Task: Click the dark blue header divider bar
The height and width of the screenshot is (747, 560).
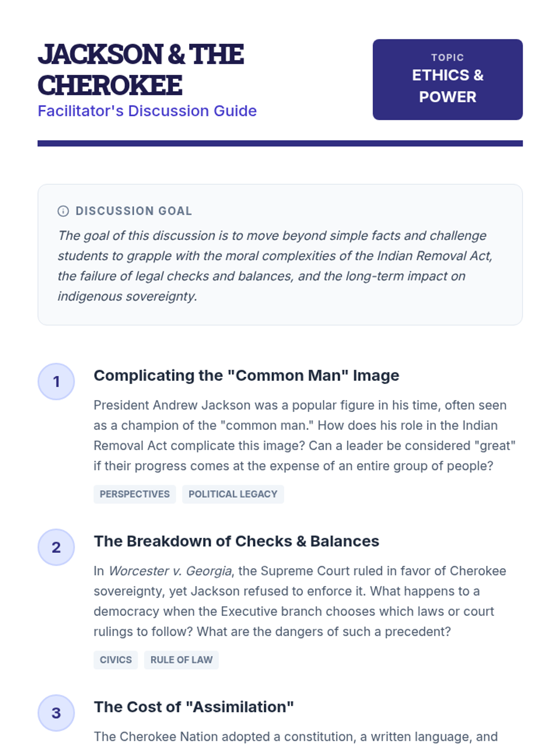Action: coord(280,143)
